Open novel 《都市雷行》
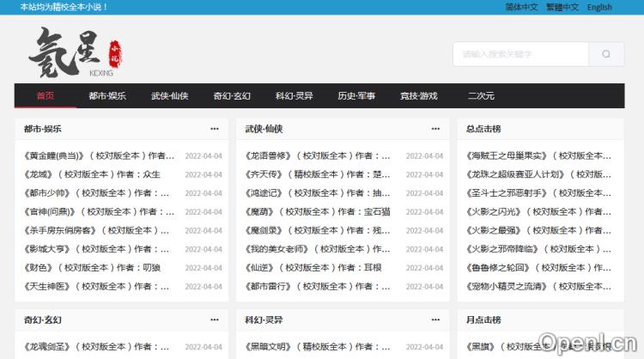Viewport: 644px width, 359px height. tap(318, 286)
